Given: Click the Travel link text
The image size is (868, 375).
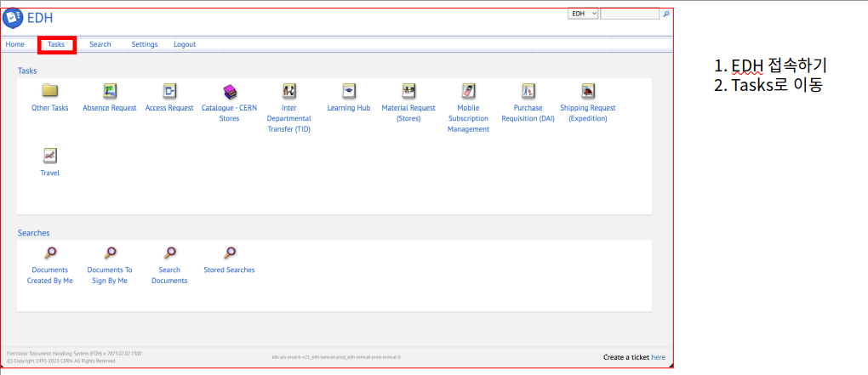Looking at the screenshot, I should (x=50, y=173).
